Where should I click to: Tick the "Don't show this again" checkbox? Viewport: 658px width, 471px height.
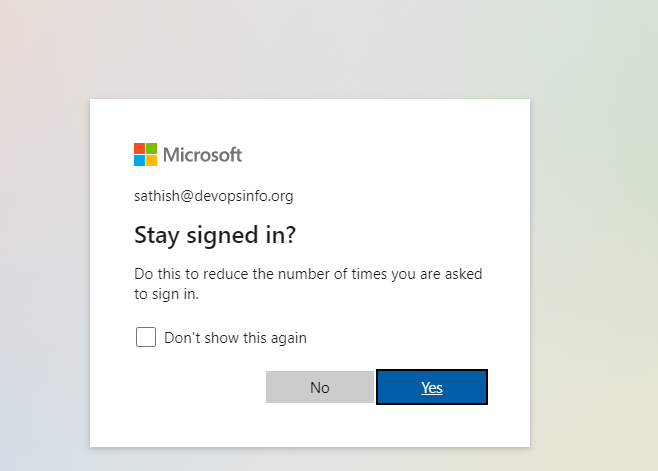(146, 337)
